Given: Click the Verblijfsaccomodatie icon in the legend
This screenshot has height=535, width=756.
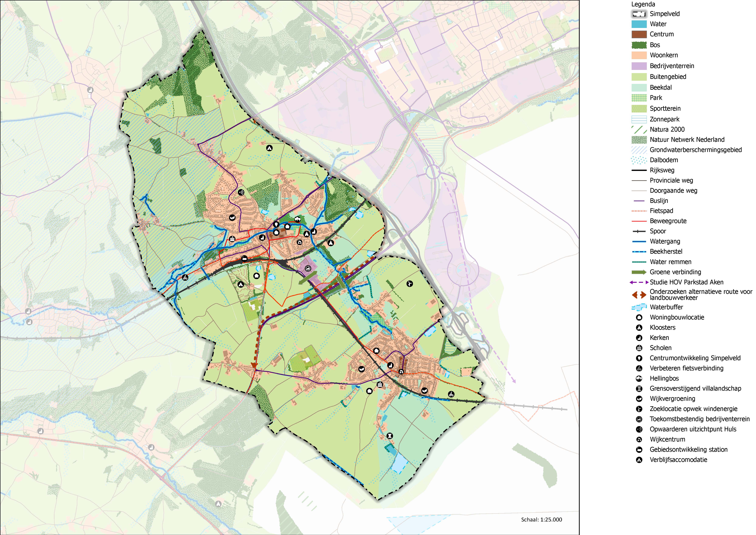Looking at the screenshot, I should coord(639,460).
